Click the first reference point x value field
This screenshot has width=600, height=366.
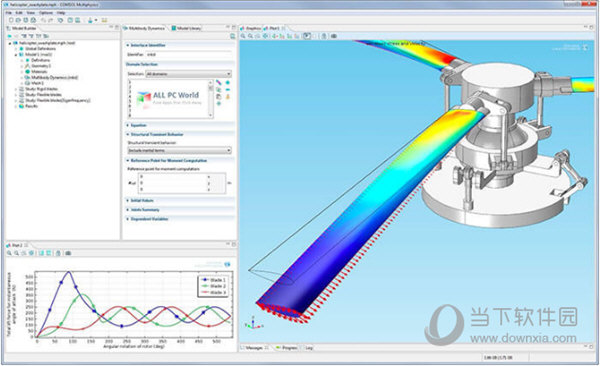173,177
